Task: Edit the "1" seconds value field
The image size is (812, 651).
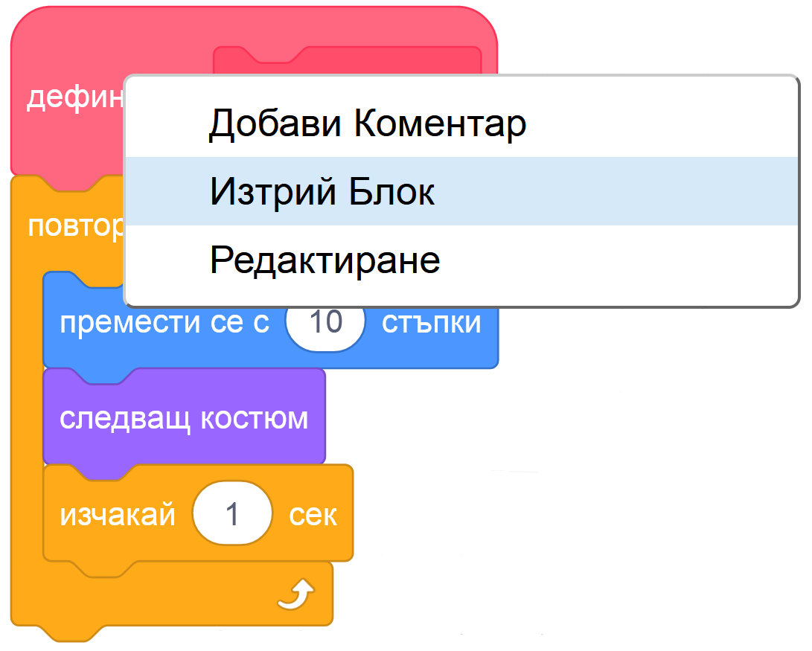Action: click(233, 513)
